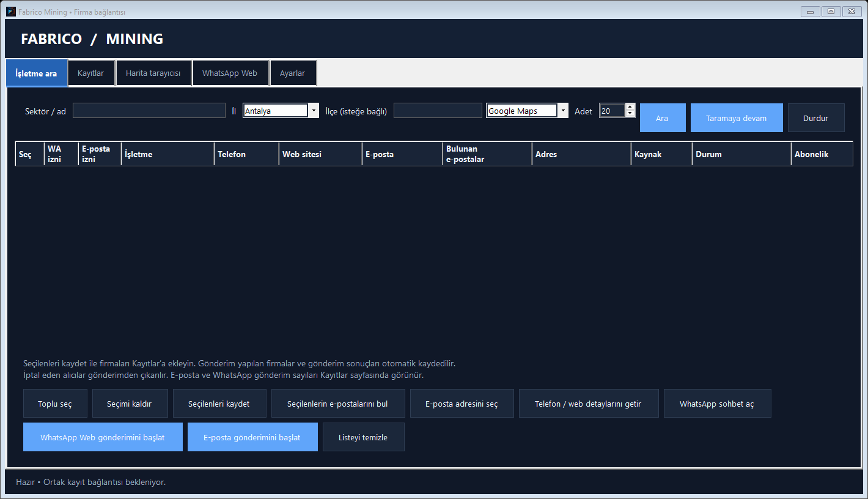Click Telefon / web detaylarını getir button

[588, 404]
